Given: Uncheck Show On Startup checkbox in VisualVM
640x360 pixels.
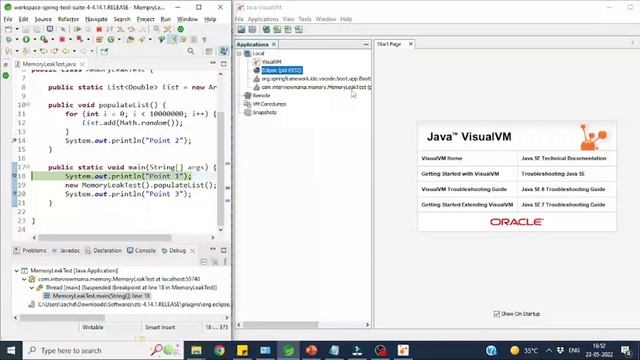Looking at the screenshot, I should [x=496, y=314].
